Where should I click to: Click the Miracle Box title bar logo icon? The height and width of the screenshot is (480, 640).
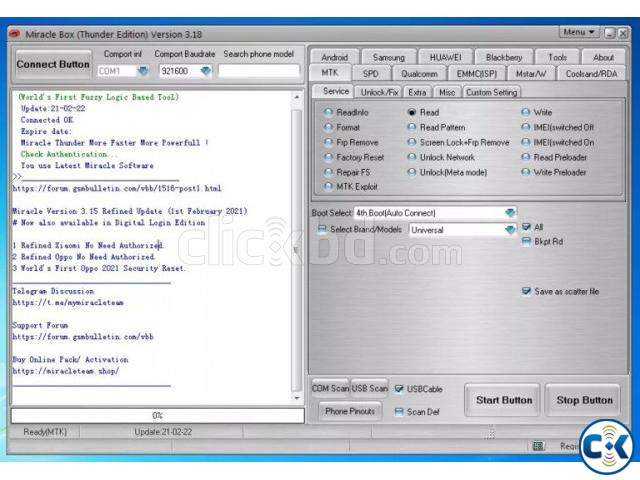[x=15, y=34]
